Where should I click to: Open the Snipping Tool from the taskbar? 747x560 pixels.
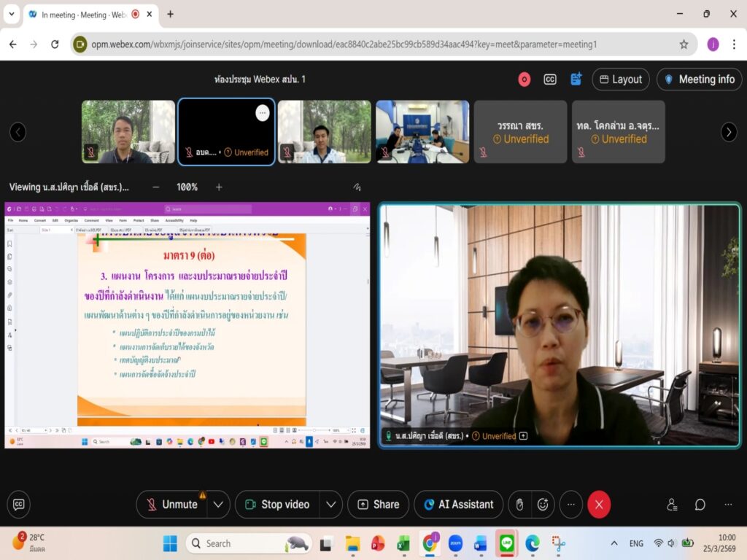tap(558, 543)
